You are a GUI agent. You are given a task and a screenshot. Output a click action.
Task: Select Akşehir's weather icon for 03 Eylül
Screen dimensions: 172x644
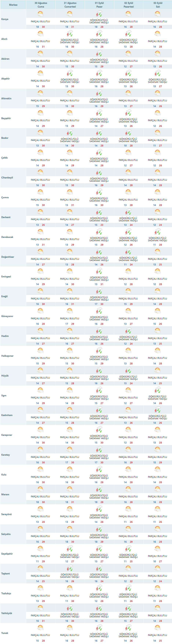157,73
